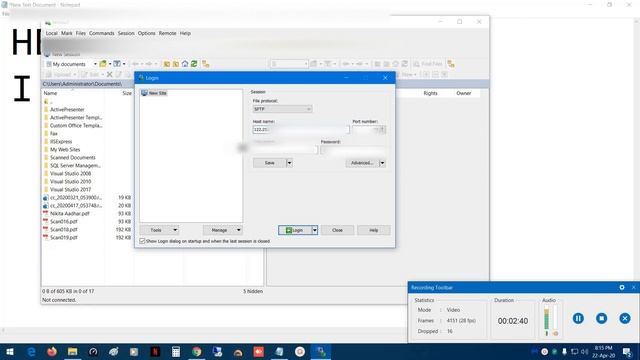
Task: Toggle Show Login dialog on startup checkbox
Action: coord(142,241)
